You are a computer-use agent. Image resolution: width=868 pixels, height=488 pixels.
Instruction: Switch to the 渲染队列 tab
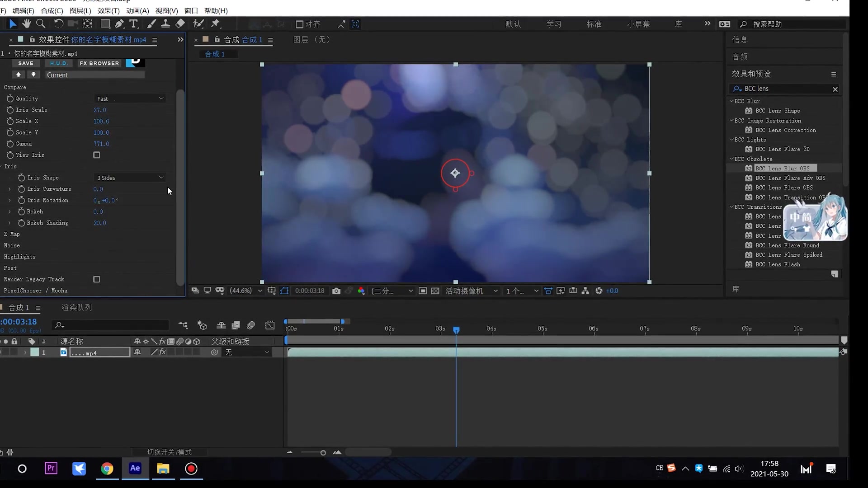(x=77, y=308)
